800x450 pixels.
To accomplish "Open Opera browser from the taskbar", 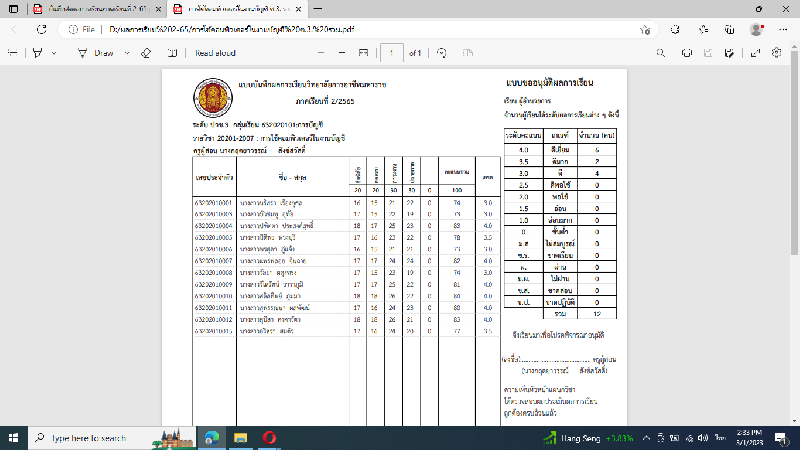I will click(268, 437).
